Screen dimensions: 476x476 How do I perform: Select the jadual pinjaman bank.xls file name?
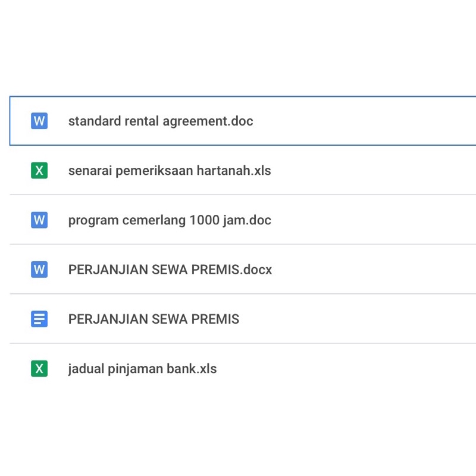click(142, 369)
